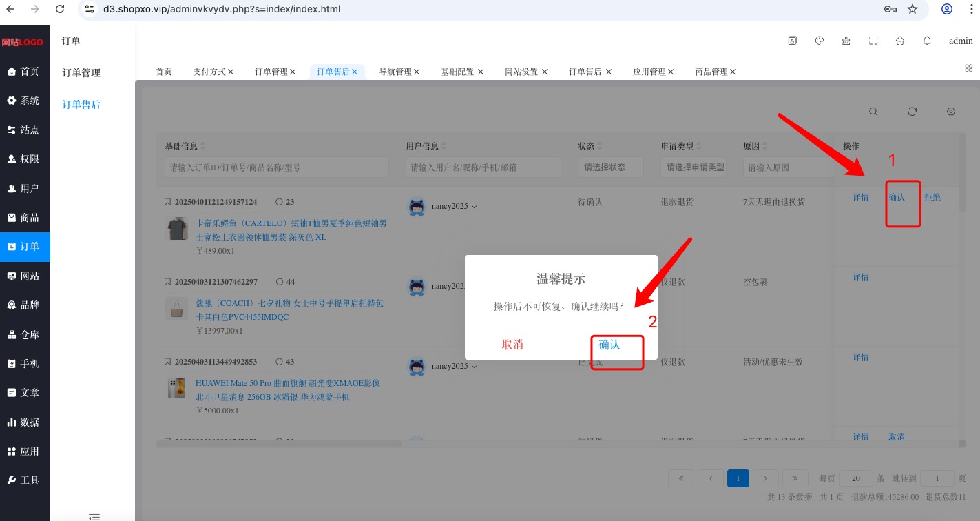Refresh the after-sale table with the refresh icon
The height and width of the screenshot is (521, 980).
point(913,111)
